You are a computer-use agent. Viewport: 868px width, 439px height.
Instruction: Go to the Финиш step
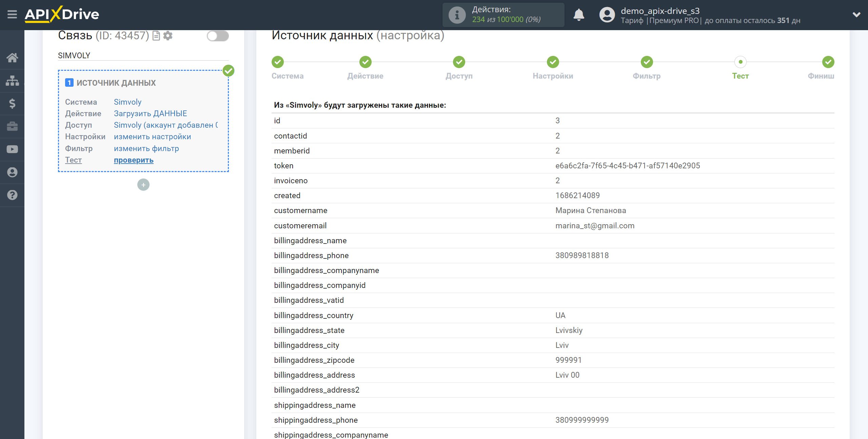pos(821,76)
